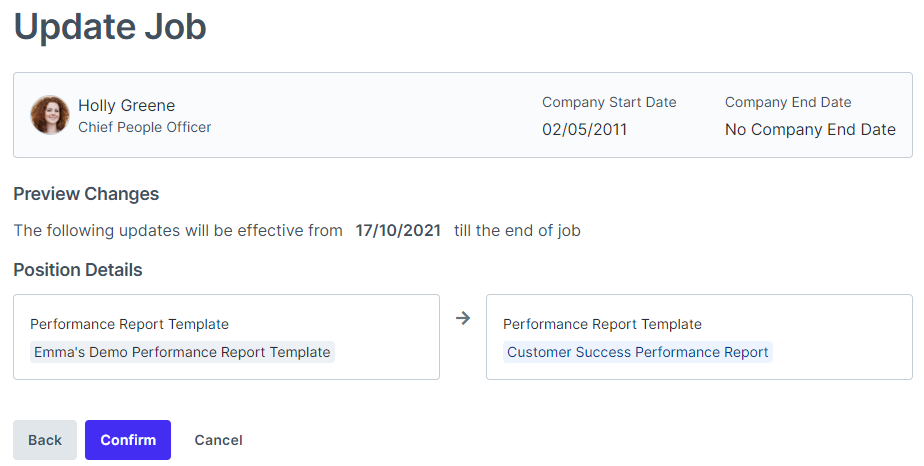Viewport: 924px width, 466px height.
Task: Click the old Performance Report Template label
Action: [x=129, y=324]
